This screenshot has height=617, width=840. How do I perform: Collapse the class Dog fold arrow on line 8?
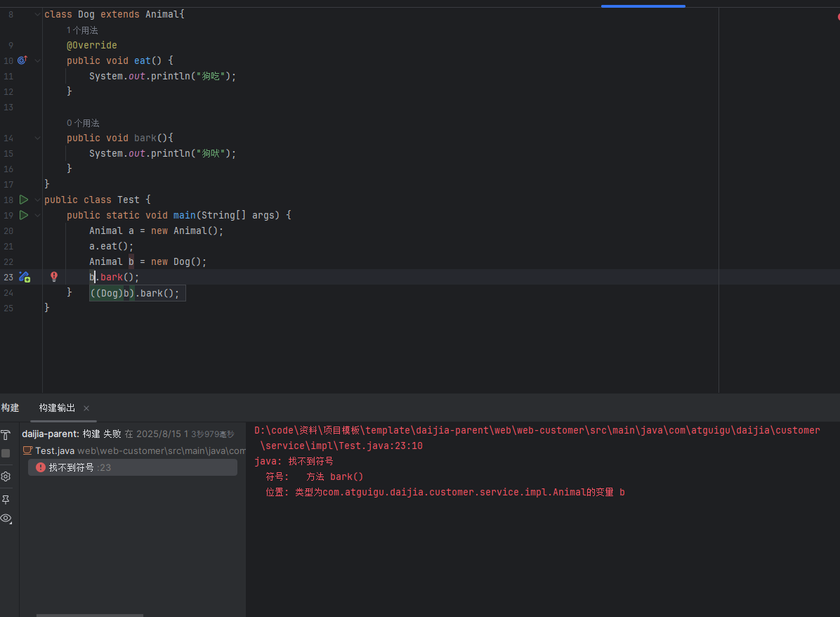click(x=37, y=15)
